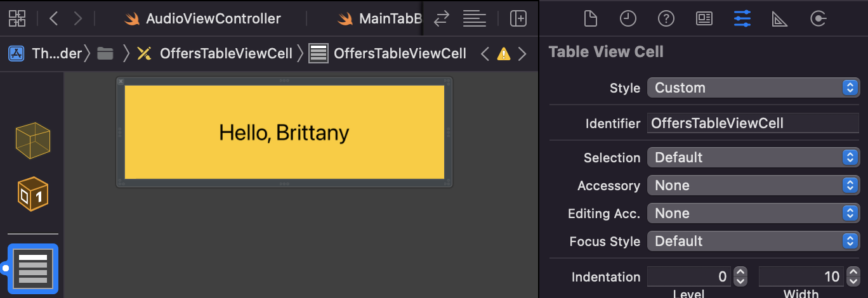The width and height of the screenshot is (868, 298).
Task: Click the Th...der project breadcrumb
Action: [x=57, y=53]
